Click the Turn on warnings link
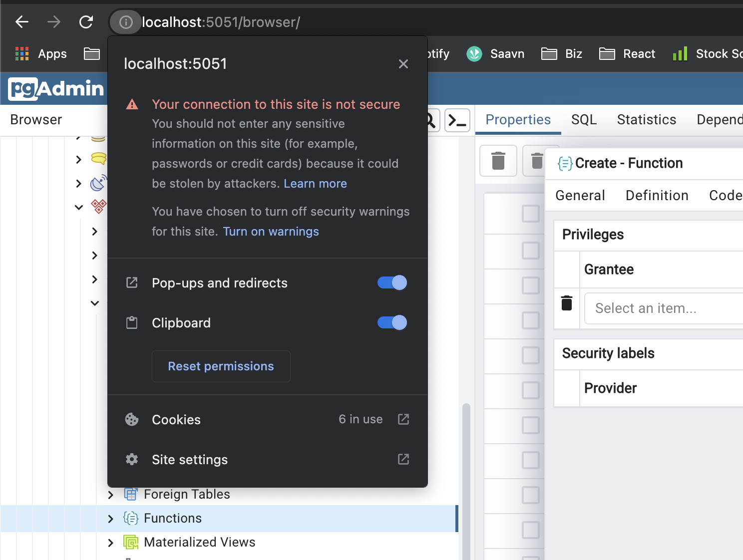This screenshot has width=743, height=560. click(x=271, y=232)
